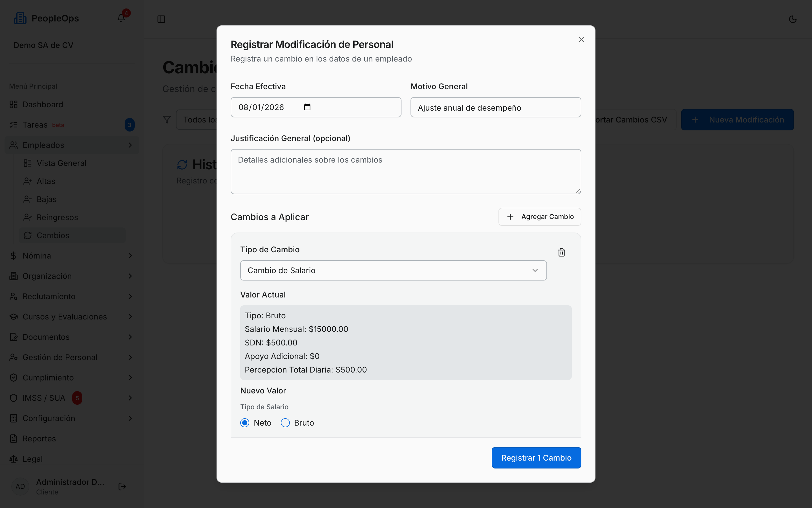Open the notifications bell icon
The image size is (812, 508).
121,18
